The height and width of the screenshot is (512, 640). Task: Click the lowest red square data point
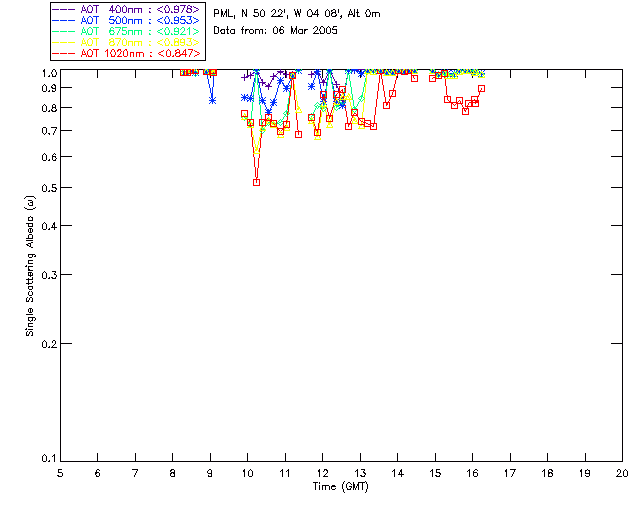[257, 182]
